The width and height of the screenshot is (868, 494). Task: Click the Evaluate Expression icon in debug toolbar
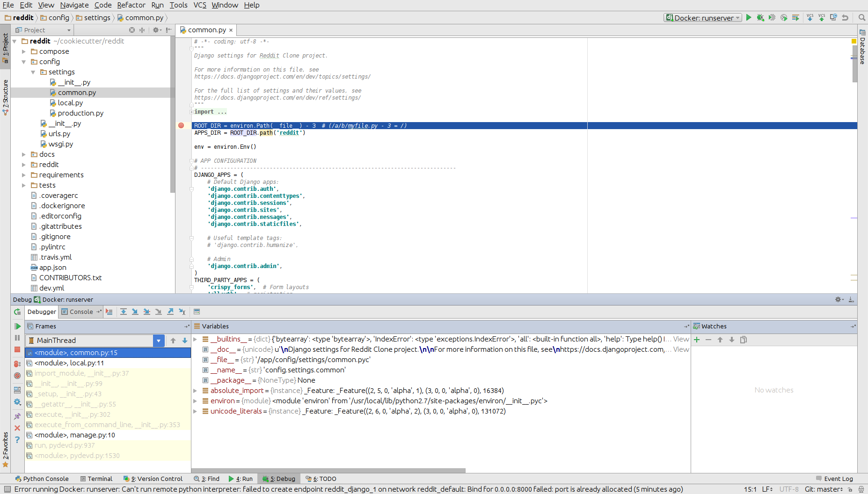(x=197, y=312)
